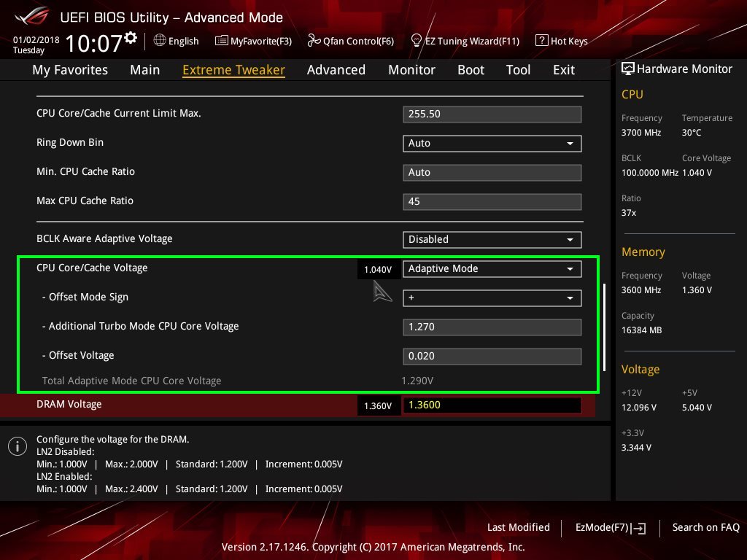Click the 3700 MHz CPU frequency value

[641, 133]
